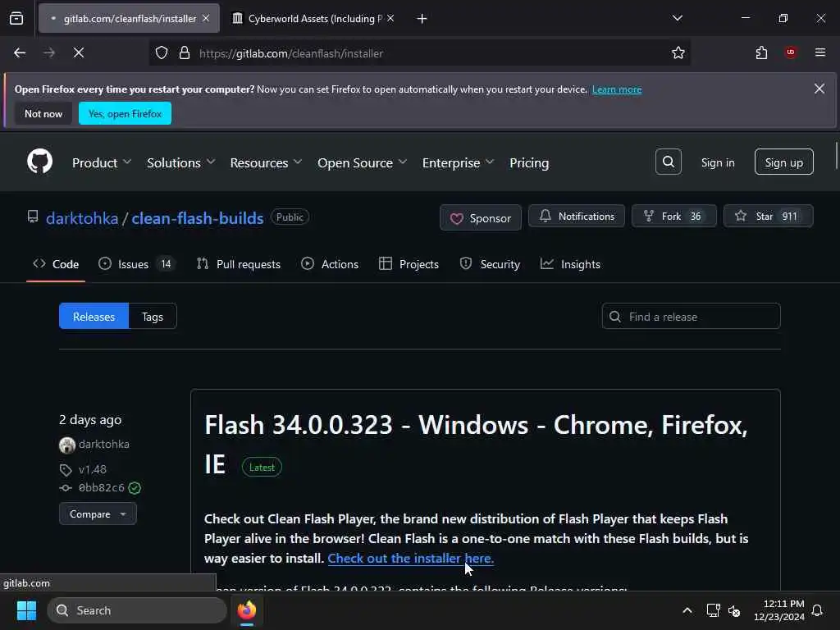Switch to the Code tab
The height and width of the screenshot is (630, 840).
pyautogui.click(x=56, y=264)
